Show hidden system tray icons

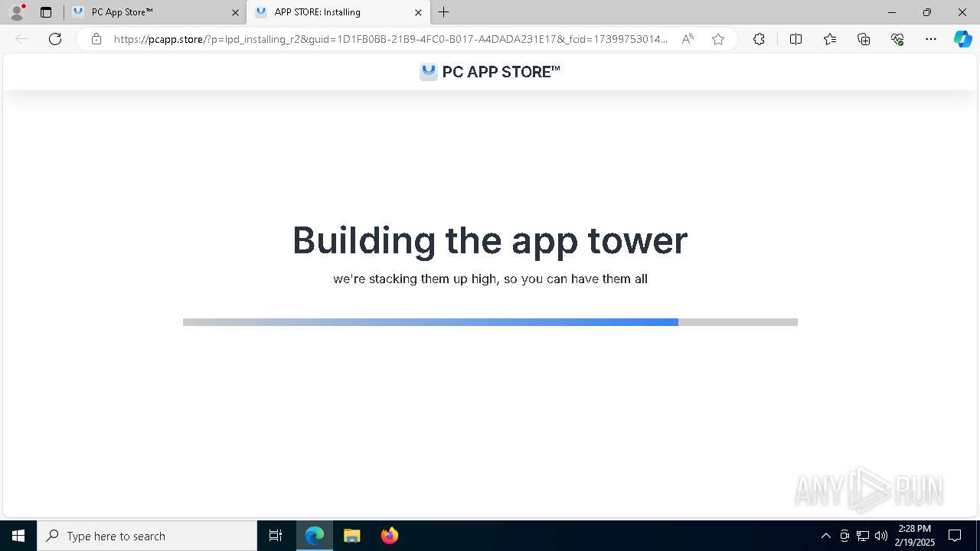pyautogui.click(x=825, y=536)
